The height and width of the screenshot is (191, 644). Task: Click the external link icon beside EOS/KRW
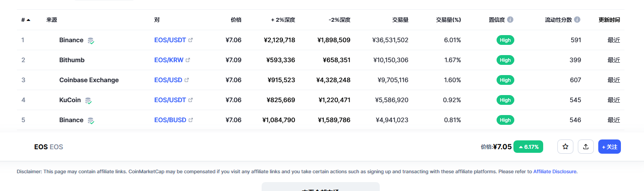coord(188,60)
